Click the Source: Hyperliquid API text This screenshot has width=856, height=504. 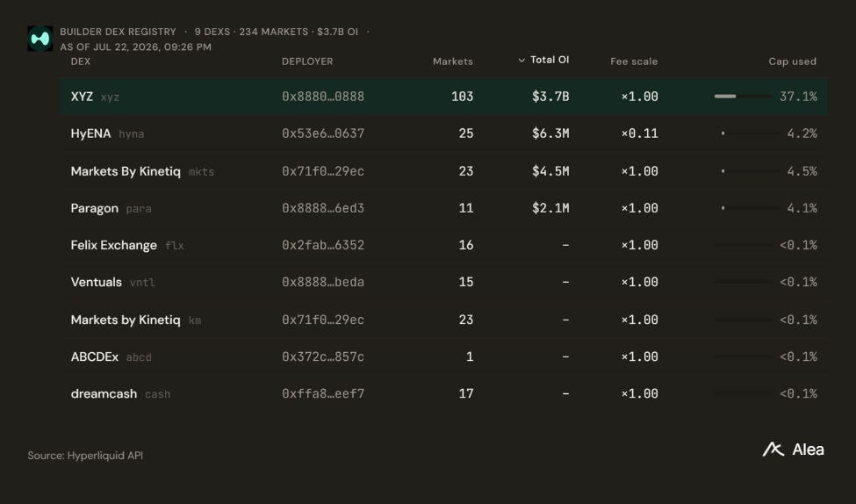coord(85,456)
